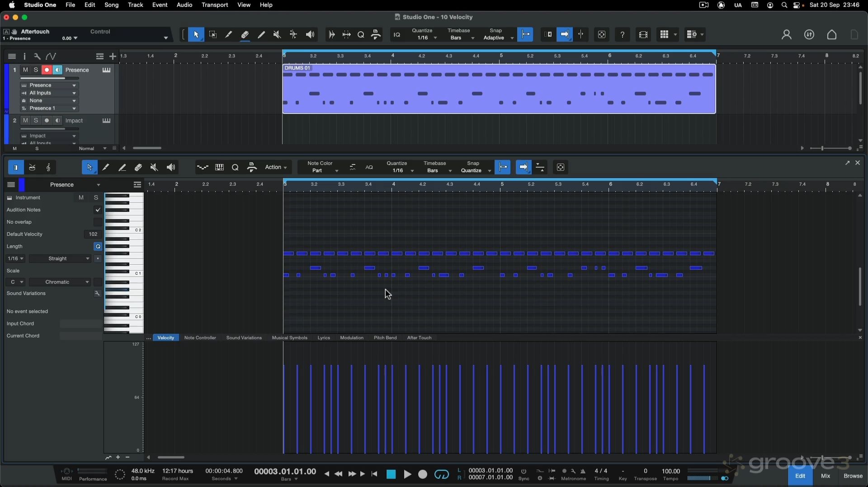Select the Listen tool in the editor toolbar
This screenshot has width=868, height=487.
tap(171, 168)
